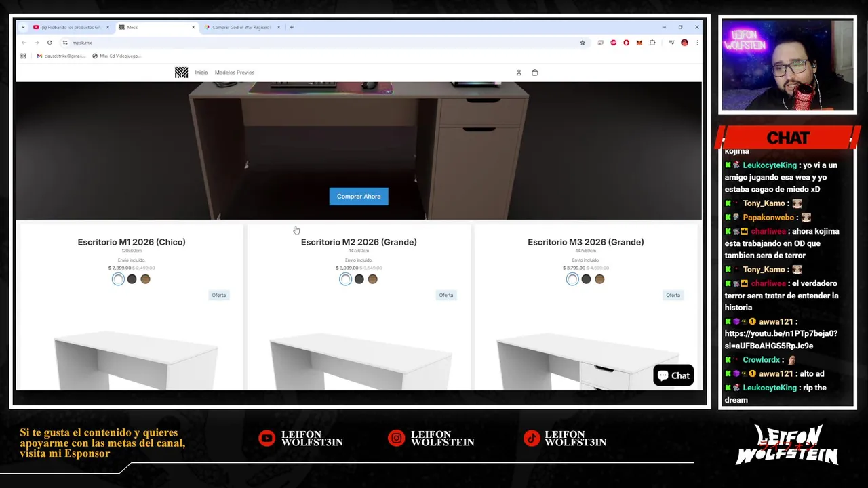The image size is (868, 488).
Task: Click the red ABP adblock extension icon
Action: 613,43
